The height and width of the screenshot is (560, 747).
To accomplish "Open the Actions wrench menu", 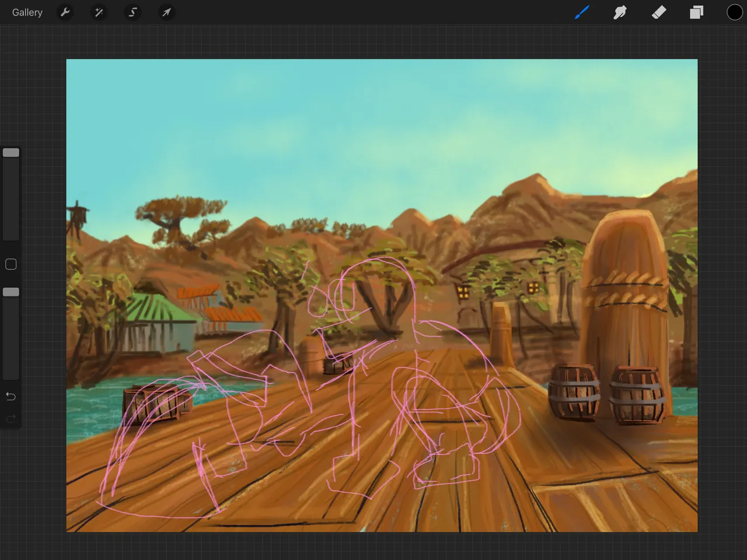I will click(x=65, y=12).
